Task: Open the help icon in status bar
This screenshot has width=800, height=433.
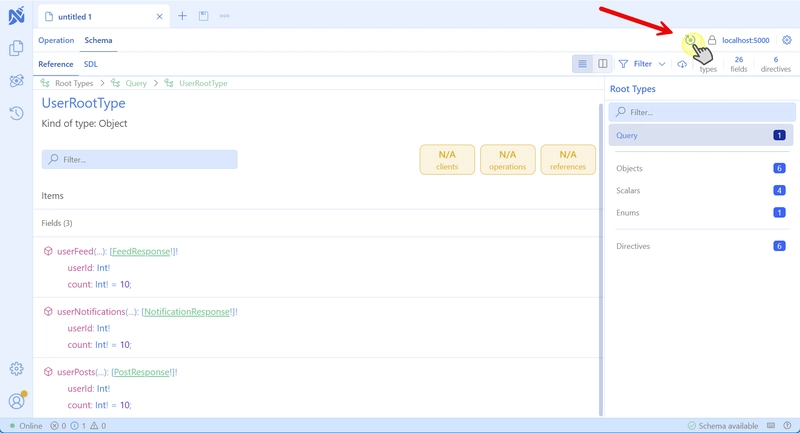Action: 787,425
